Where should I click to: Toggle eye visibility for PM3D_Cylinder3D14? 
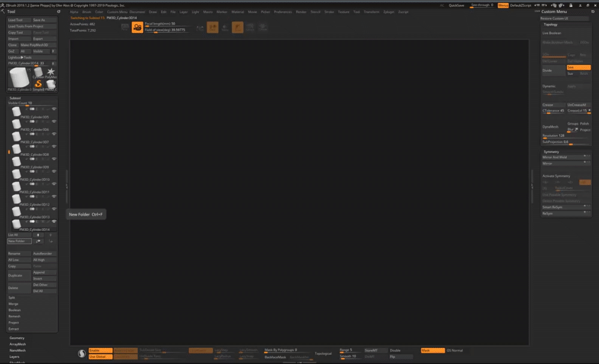tap(54, 221)
